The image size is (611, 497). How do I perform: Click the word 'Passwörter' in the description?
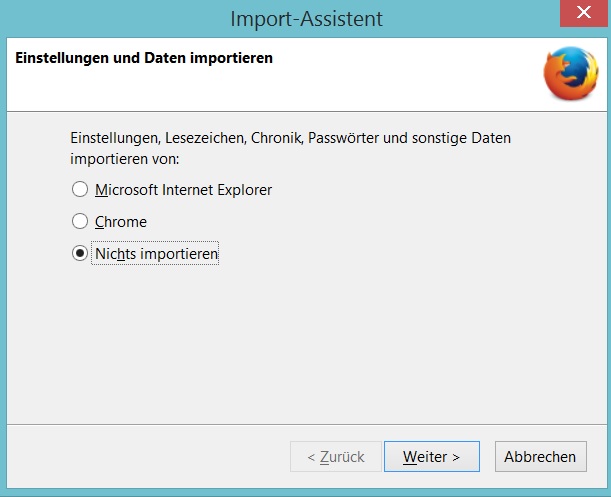(x=343, y=138)
